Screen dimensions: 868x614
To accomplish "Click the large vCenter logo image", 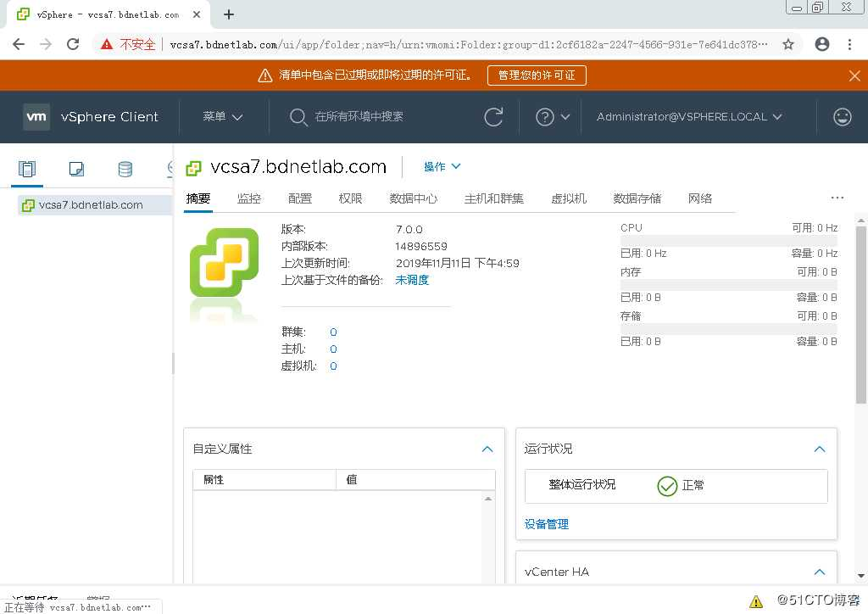I will tap(224, 262).
